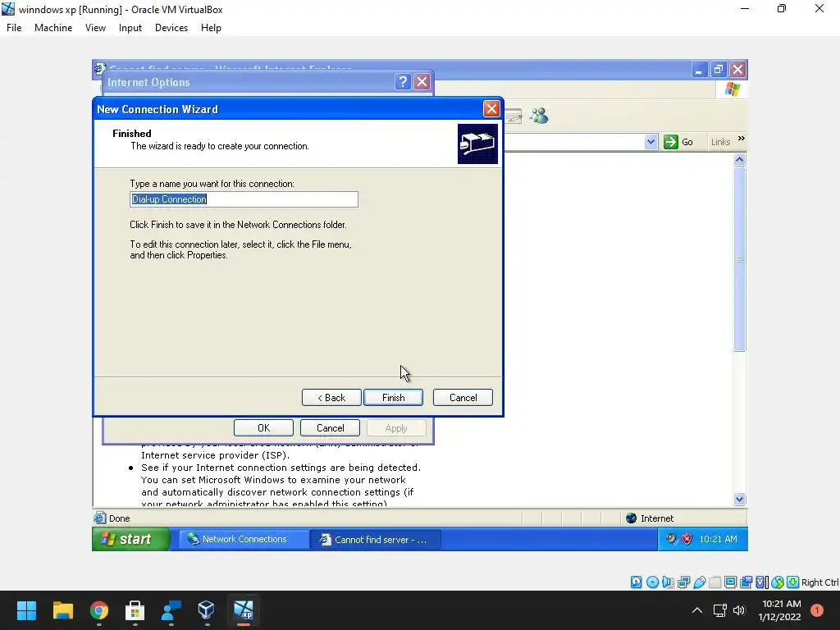Click Finish in New Connection Wizard

click(393, 398)
